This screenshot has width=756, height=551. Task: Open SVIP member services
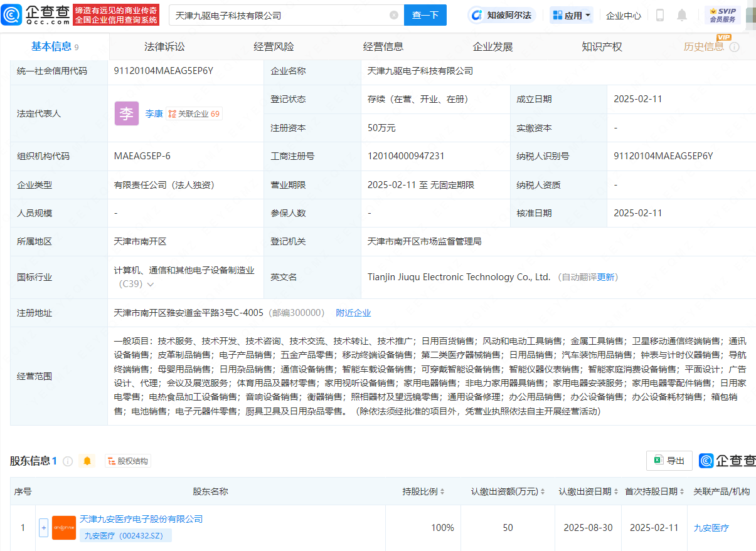click(x=722, y=15)
